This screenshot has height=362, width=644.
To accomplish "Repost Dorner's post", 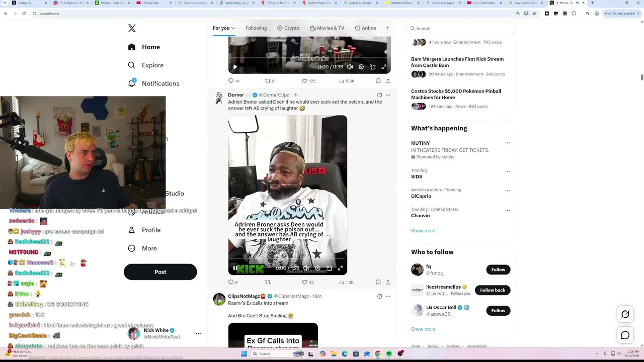I will 268,283.
